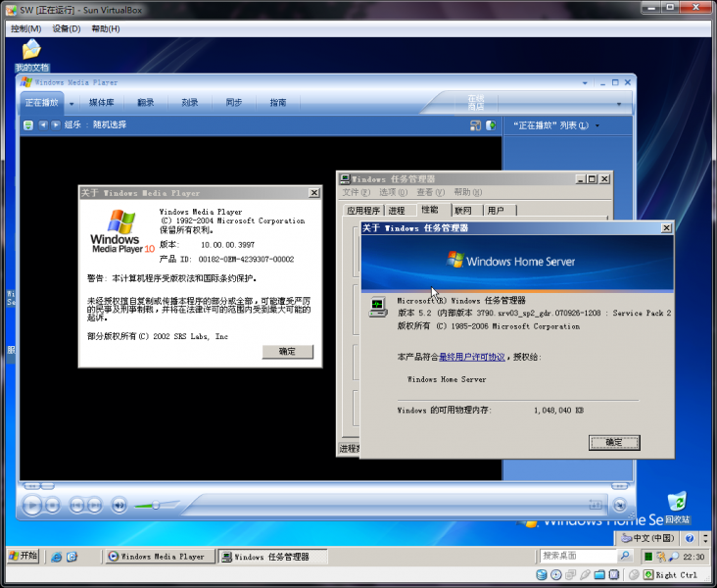Switch Media Player to skin mode
Screen dimensions: 717x588
620,505
